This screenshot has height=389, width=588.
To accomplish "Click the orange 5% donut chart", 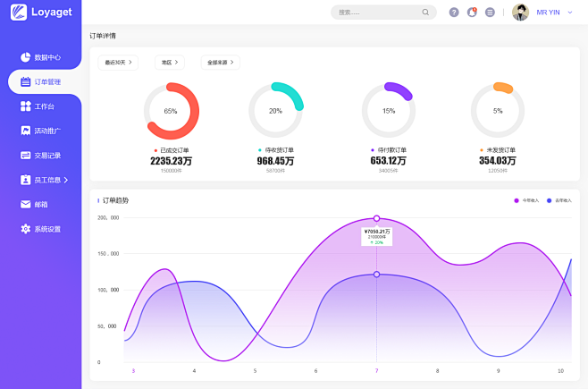I will tap(498, 111).
